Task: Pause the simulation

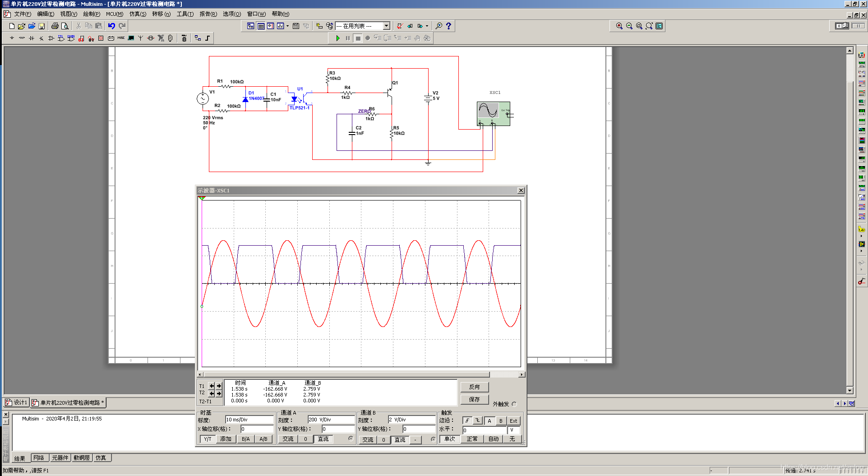Action: tap(347, 38)
